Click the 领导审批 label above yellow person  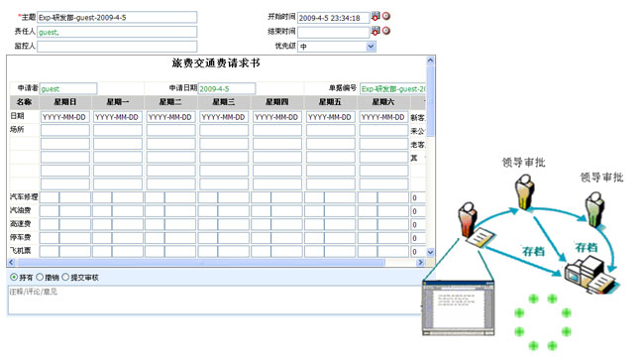click(524, 163)
